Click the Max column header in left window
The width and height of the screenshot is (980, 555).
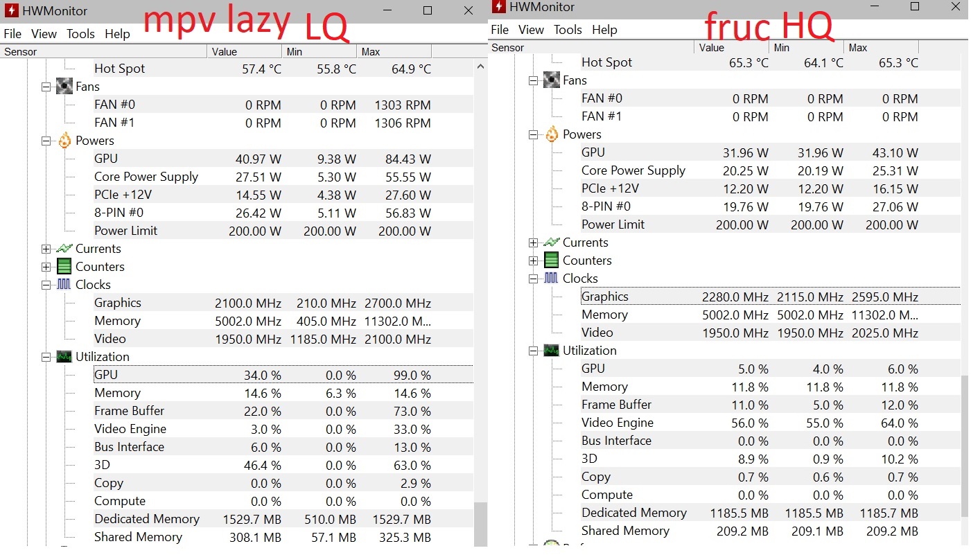coord(394,52)
